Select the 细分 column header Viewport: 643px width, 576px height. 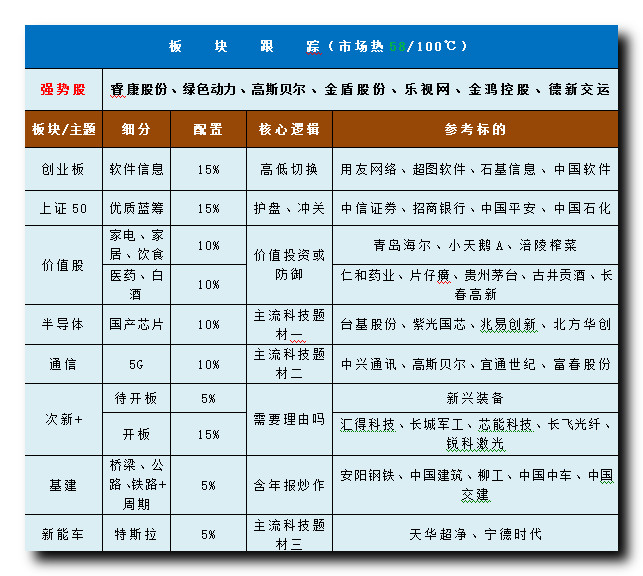[x=136, y=129]
